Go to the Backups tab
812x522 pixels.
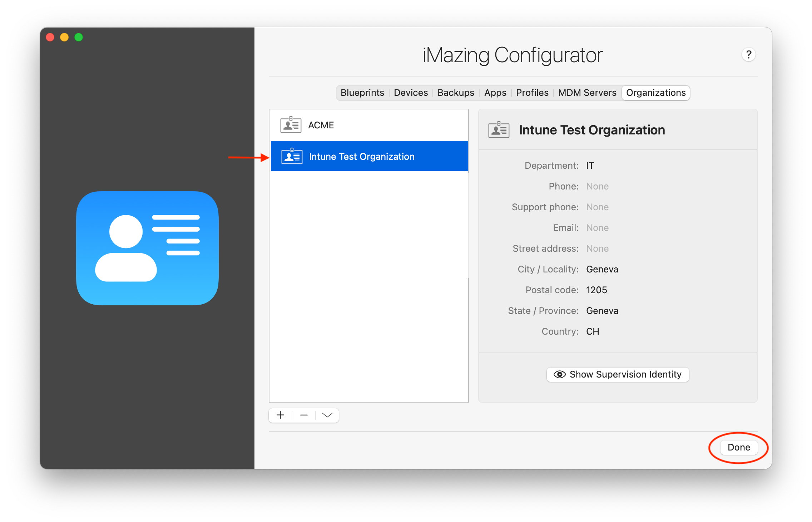456,93
